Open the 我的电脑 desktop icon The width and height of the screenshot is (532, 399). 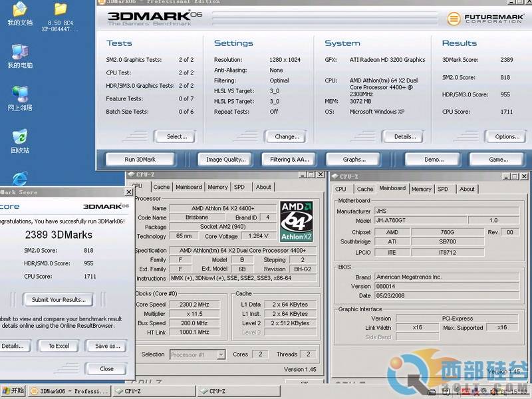(20, 56)
